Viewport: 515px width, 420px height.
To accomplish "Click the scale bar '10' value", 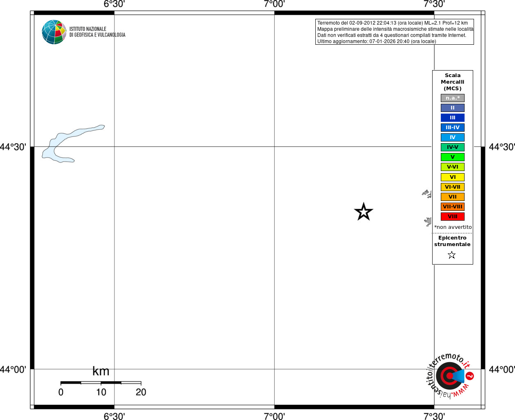I will (101, 392).
